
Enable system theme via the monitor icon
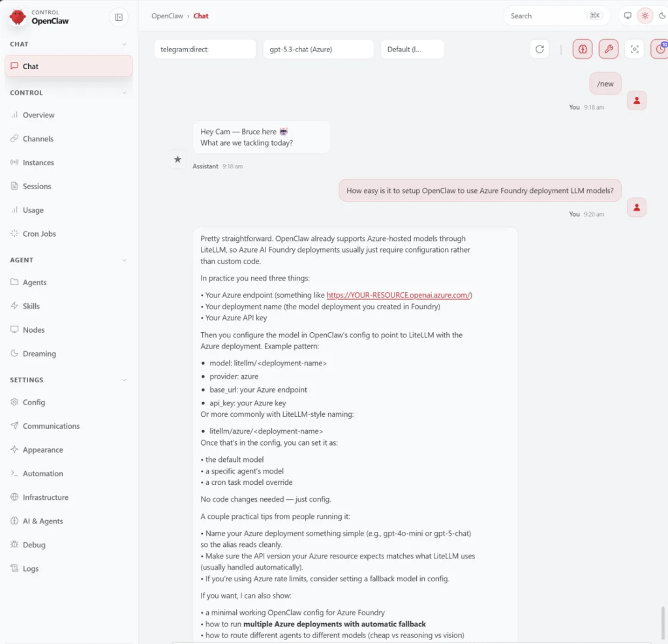627,15
